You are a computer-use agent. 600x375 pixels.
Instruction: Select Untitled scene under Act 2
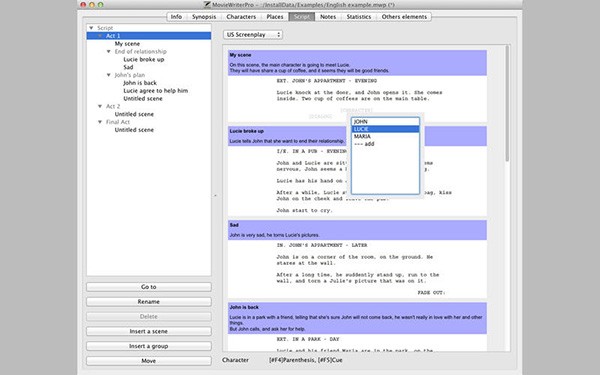[134, 114]
